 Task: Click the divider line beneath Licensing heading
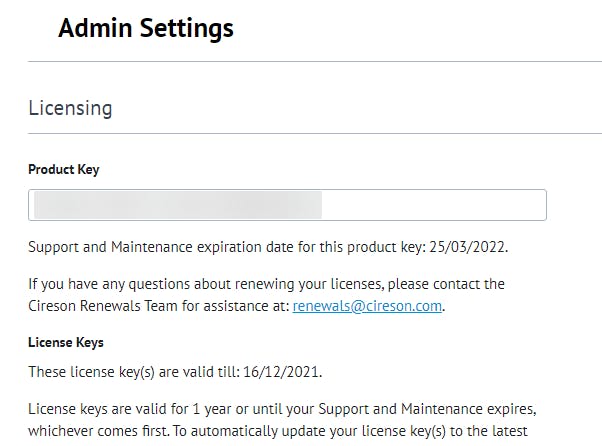[x=315, y=133]
